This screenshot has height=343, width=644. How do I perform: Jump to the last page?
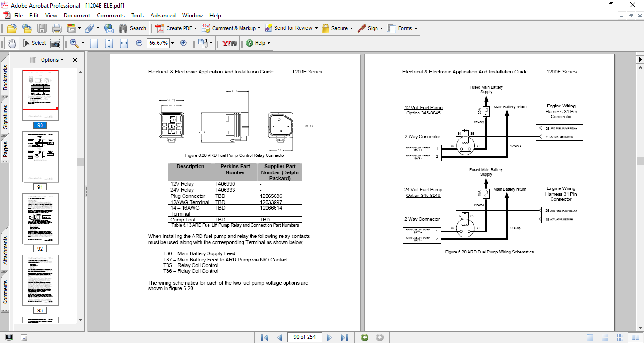pyautogui.click(x=345, y=337)
